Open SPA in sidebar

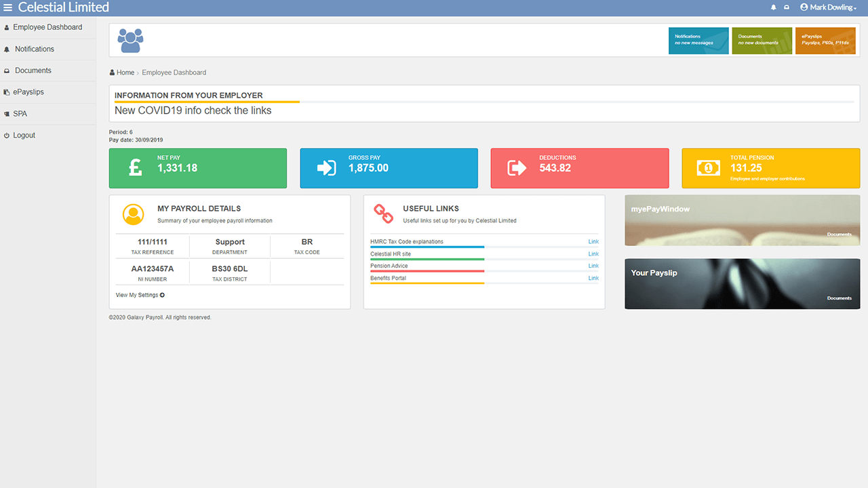(48, 114)
